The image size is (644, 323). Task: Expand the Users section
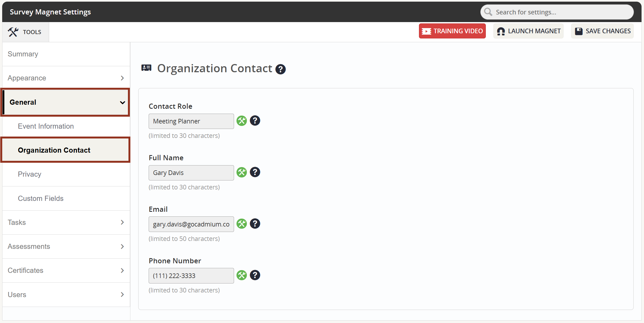click(66, 295)
